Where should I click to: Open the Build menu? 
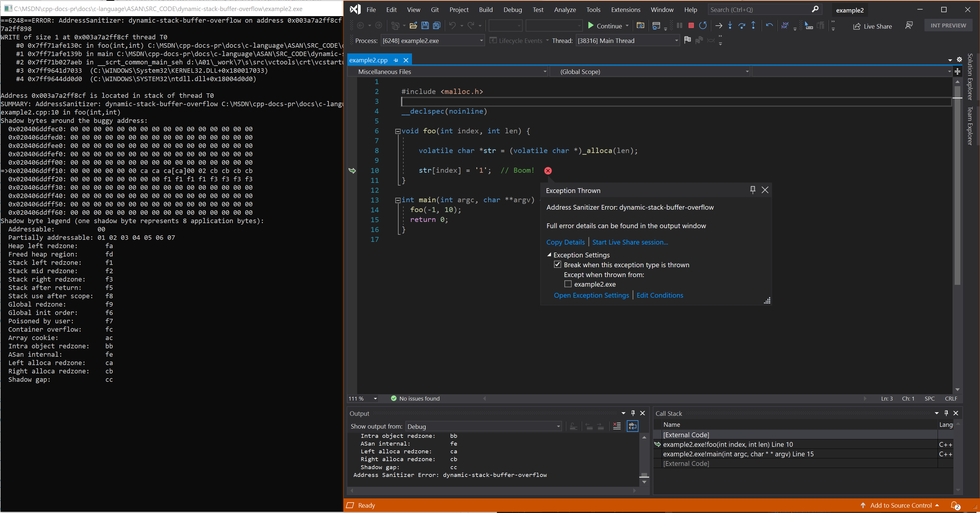[x=485, y=9]
